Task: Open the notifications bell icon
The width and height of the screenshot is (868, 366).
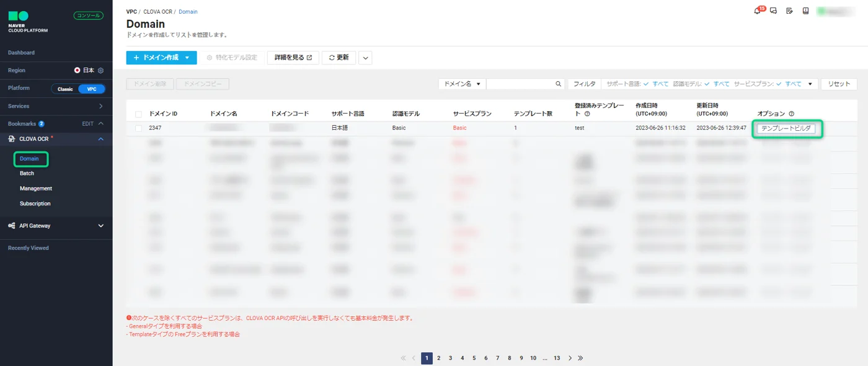Action: [x=757, y=11]
